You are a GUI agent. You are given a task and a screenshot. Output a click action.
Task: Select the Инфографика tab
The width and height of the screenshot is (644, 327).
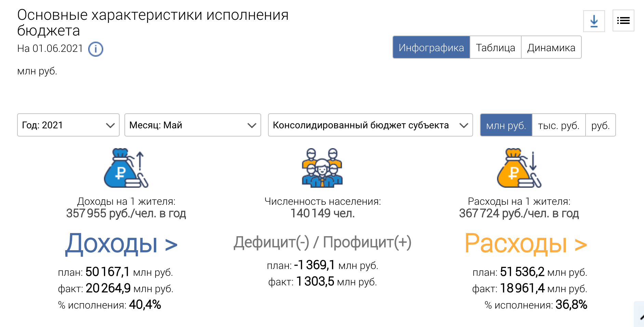tap(431, 47)
